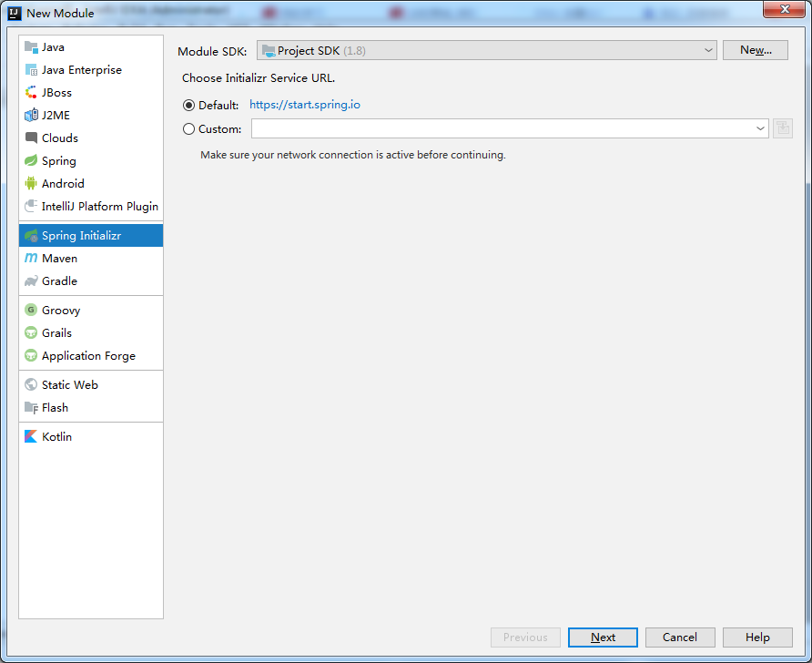Choose the Maven m icon

[31, 258]
